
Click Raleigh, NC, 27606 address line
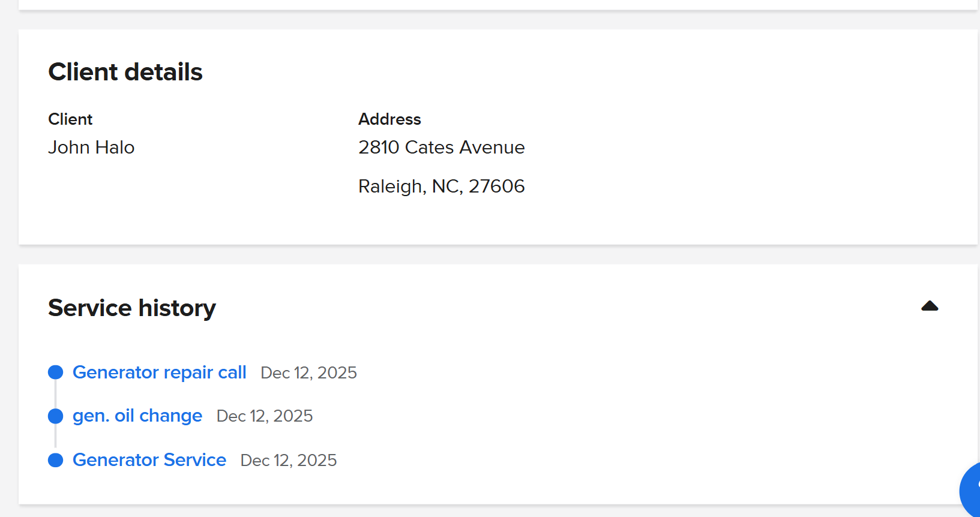(442, 186)
